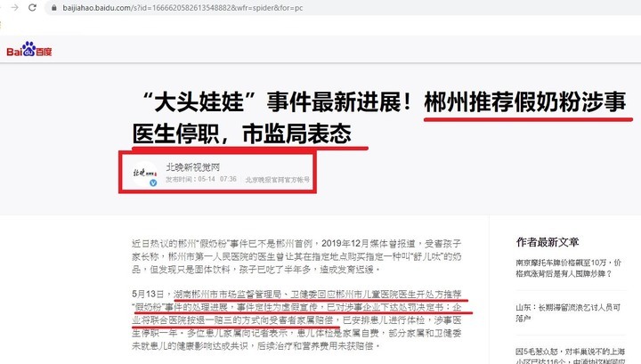
Task: Click the paragraph beginning 5月13日
Action: click(x=296, y=320)
